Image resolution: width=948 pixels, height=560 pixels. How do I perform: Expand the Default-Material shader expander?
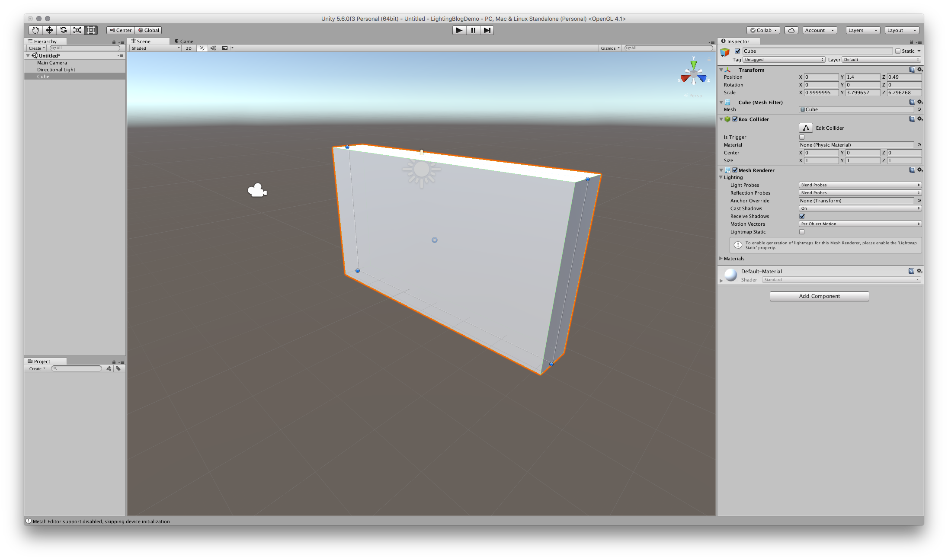pyautogui.click(x=721, y=280)
